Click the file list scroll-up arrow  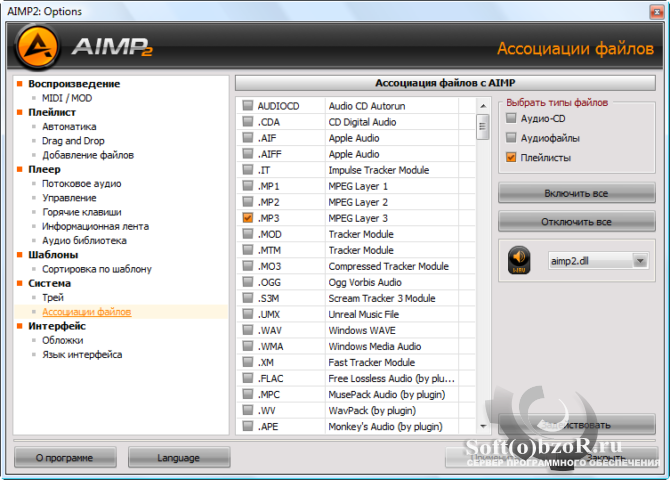(x=483, y=106)
